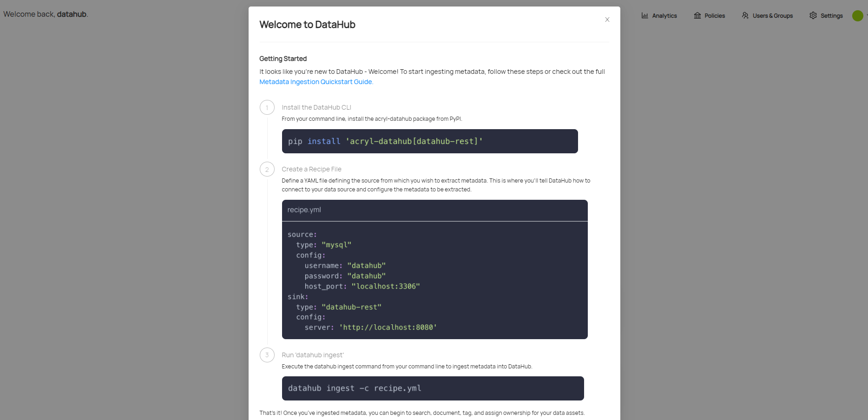Select the step 3 circle icon
Image resolution: width=868 pixels, height=420 pixels.
[267, 355]
